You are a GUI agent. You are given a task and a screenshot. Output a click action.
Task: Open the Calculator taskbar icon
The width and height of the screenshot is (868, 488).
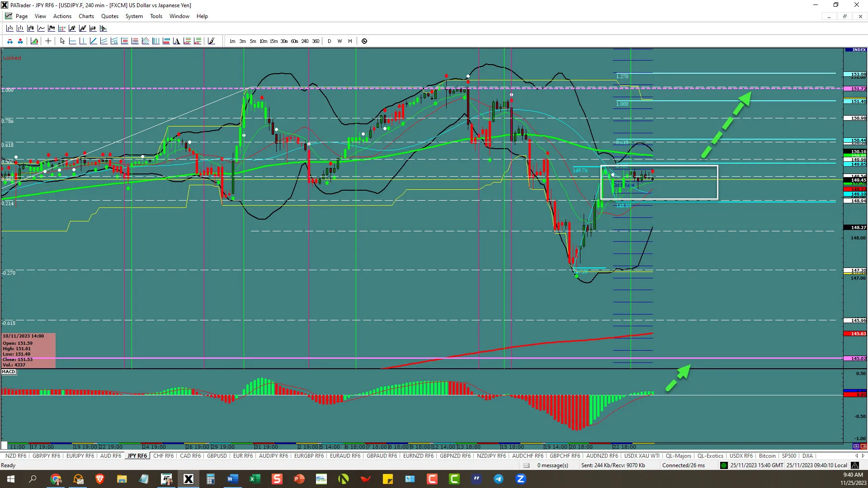coord(210,479)
